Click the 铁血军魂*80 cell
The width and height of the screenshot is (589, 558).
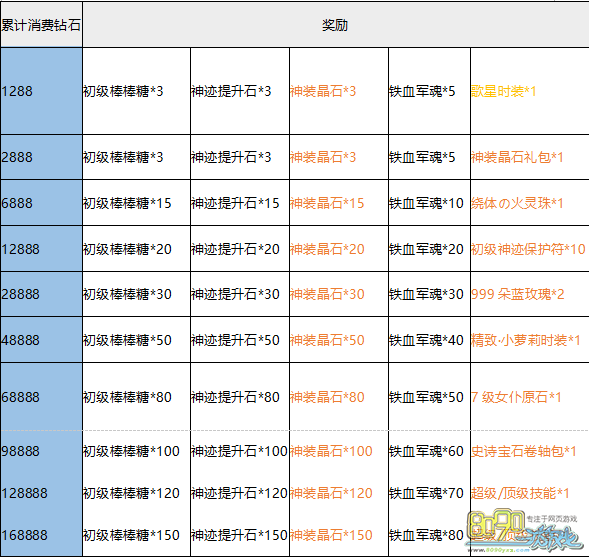(429, 535)
